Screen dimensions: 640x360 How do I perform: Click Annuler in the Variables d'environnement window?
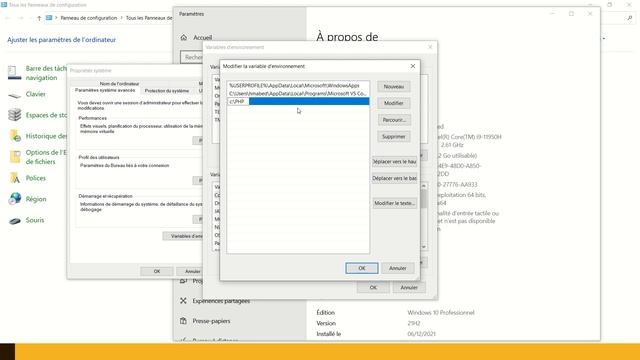pyautogui.click(x=409, y=288)
